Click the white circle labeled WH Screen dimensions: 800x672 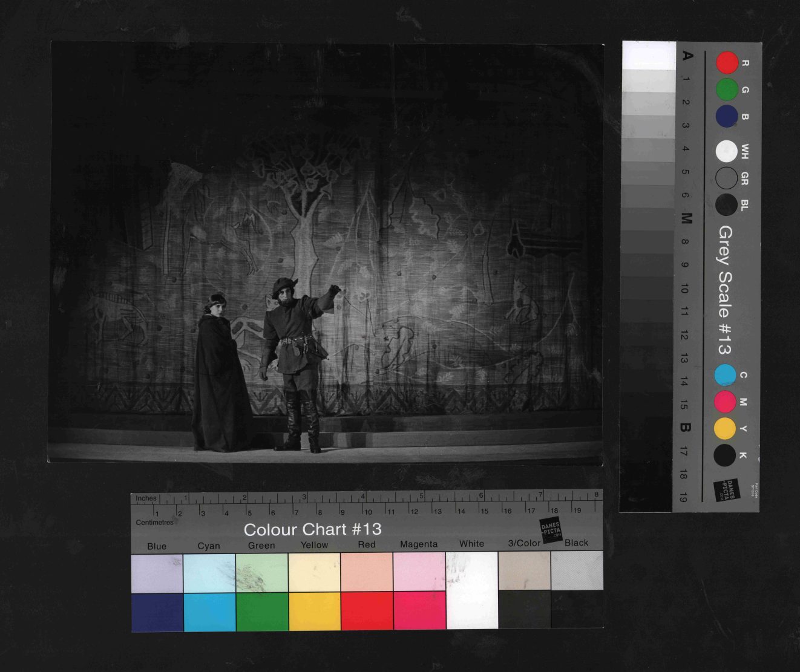(x=726, y=151)
